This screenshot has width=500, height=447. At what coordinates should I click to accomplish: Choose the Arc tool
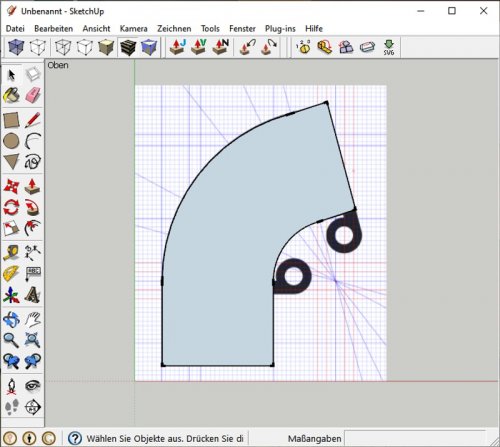[x=33, y=141]
